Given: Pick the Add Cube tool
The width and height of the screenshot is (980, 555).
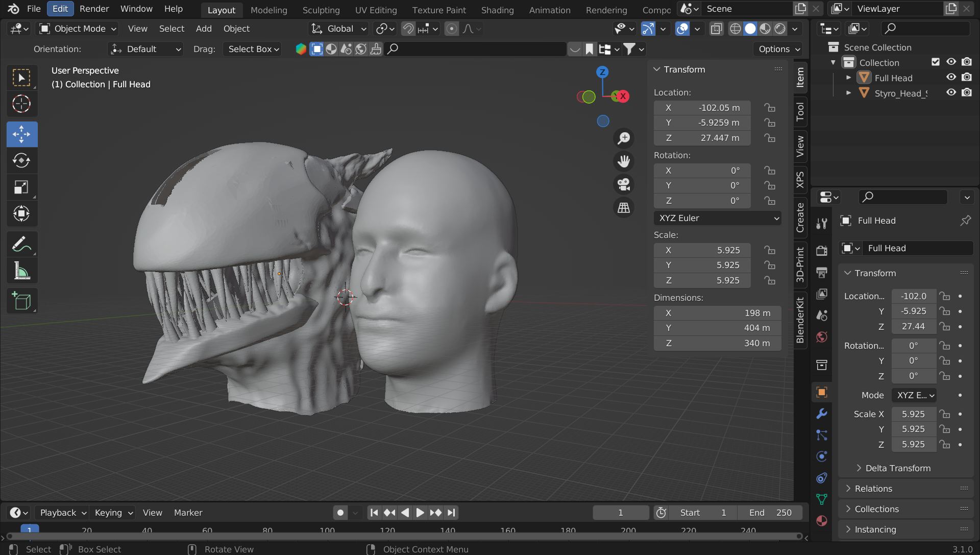Looking at the screenshot, I should click(21, 301).
